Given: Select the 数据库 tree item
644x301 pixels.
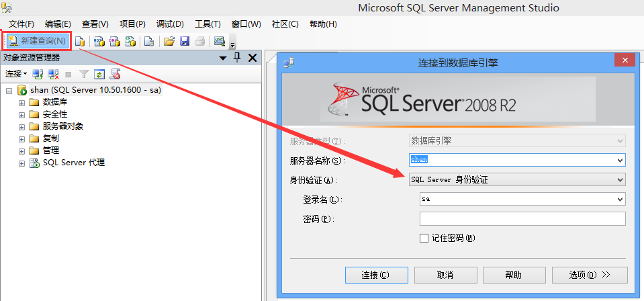Looking at the screenshot, I should 55,102.
